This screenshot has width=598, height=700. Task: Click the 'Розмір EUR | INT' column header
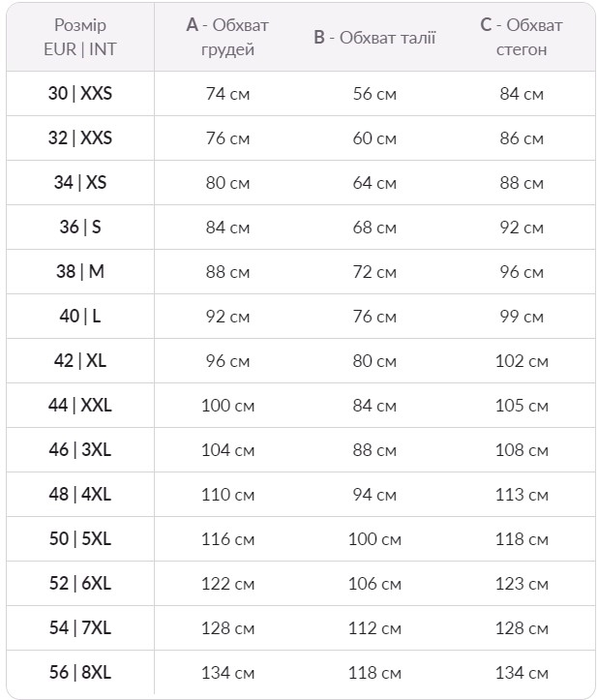80,37
